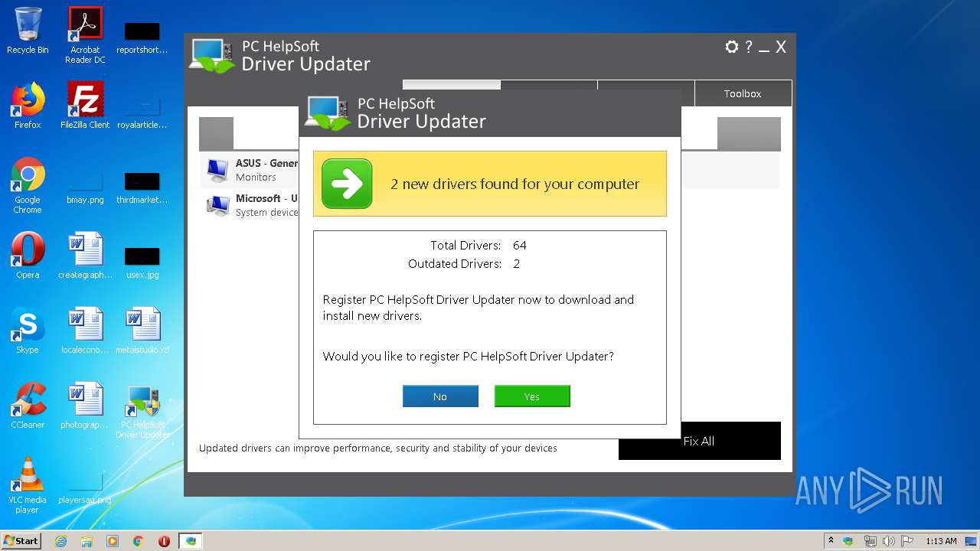The image size is (980, 551).
Task: Click No to decline registration
Action: coord(440,396)
